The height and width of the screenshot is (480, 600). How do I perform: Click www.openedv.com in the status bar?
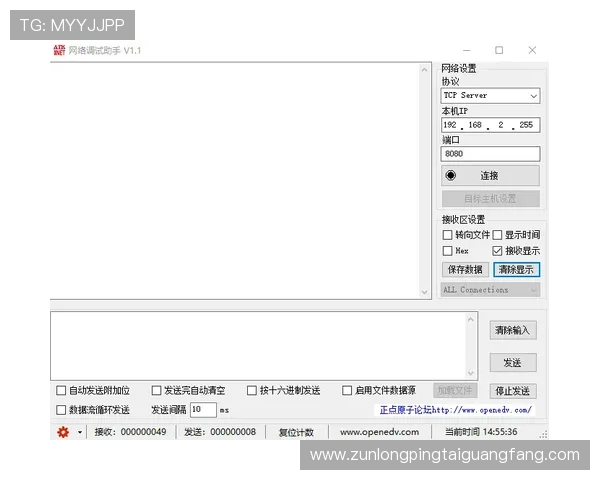(379, 432)
